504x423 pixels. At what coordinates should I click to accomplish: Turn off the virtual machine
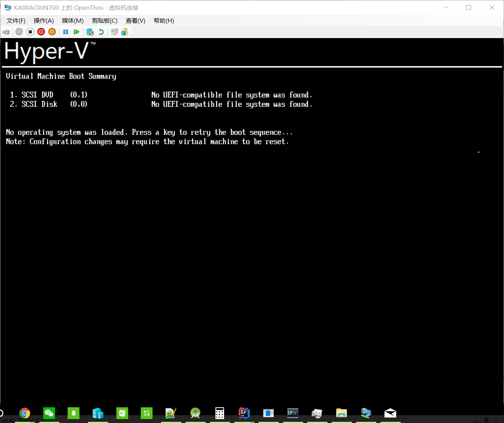tap(30, 32)
